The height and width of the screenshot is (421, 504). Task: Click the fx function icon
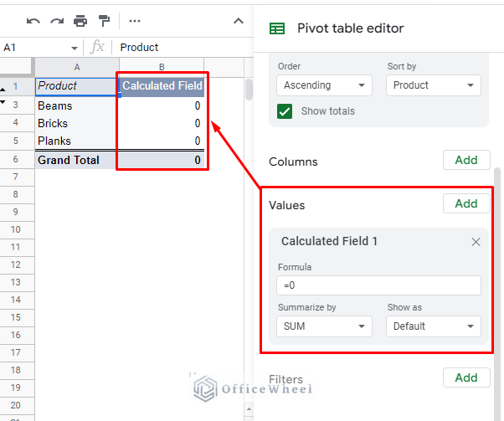pyautogui.click(x=98, y=48)
